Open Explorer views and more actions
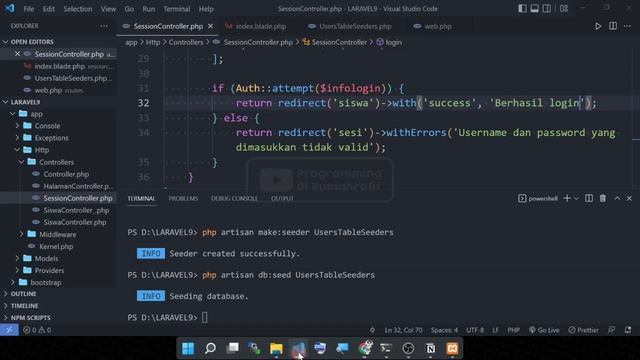640x360 pixels. coord(104,26)
